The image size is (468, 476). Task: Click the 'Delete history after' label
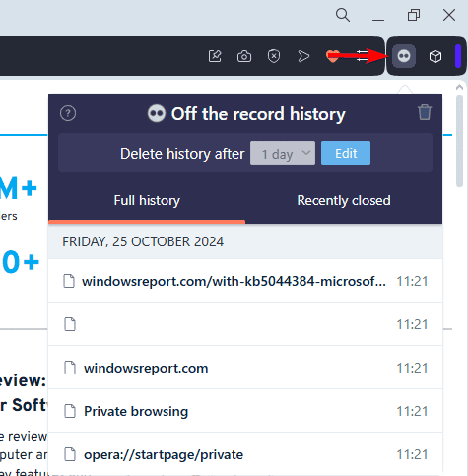click(182, 154)
